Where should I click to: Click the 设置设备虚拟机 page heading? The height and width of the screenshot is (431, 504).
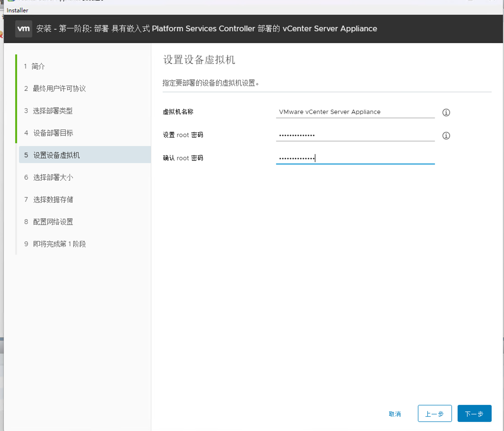point(199,60)
